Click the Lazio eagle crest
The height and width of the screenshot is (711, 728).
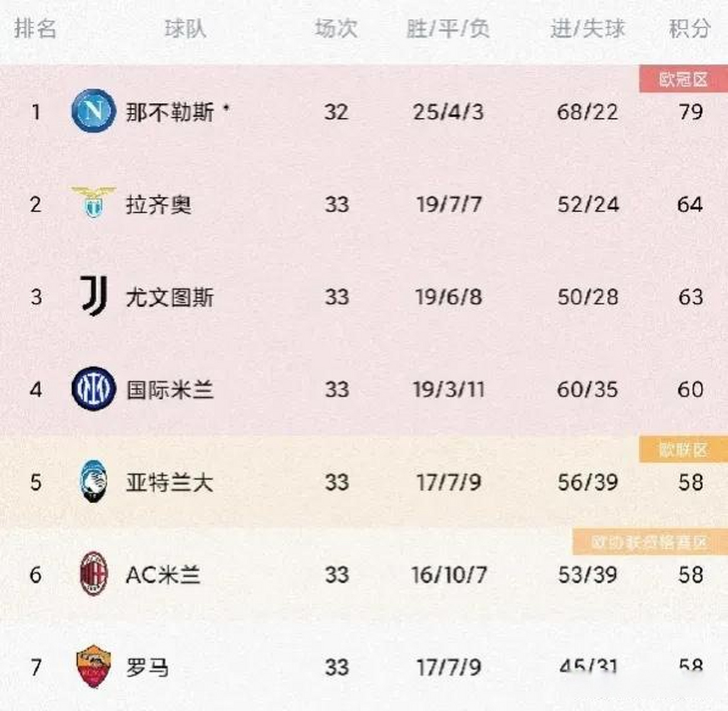pos(93,203)
